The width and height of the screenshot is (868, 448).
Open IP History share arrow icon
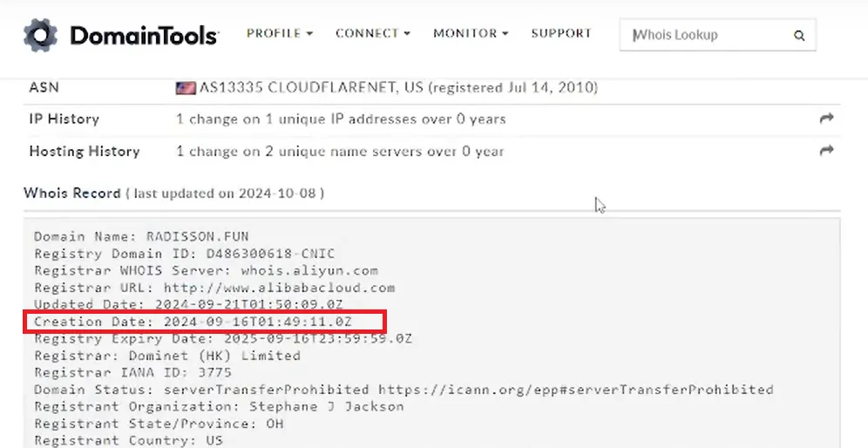click(826, 118)
